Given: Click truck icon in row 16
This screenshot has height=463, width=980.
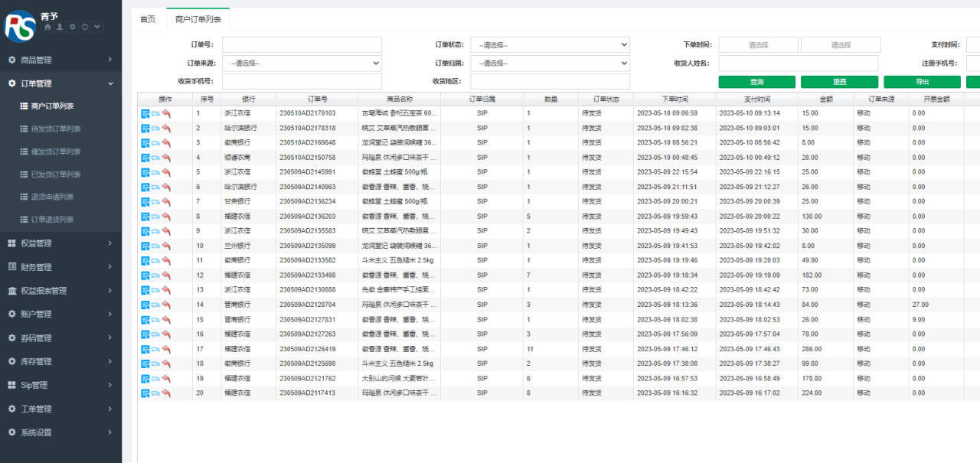Looking at the screenshot, I should point(155,334).
